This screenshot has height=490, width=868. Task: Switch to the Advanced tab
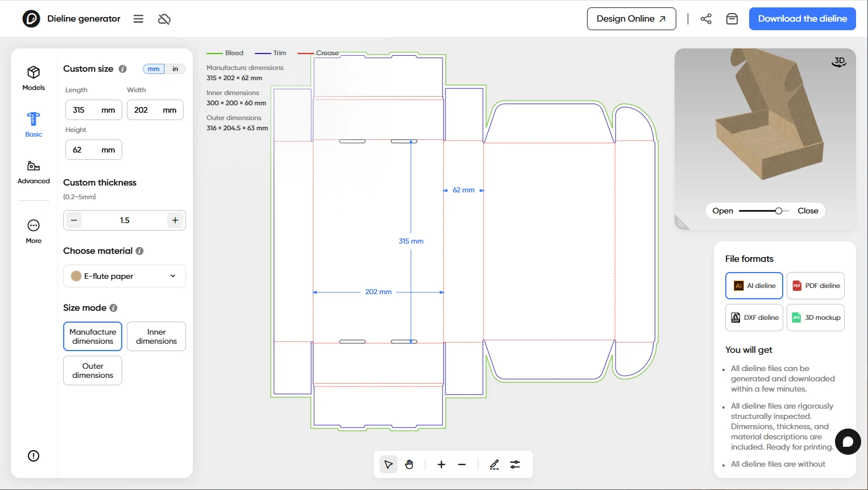point(34,172)
